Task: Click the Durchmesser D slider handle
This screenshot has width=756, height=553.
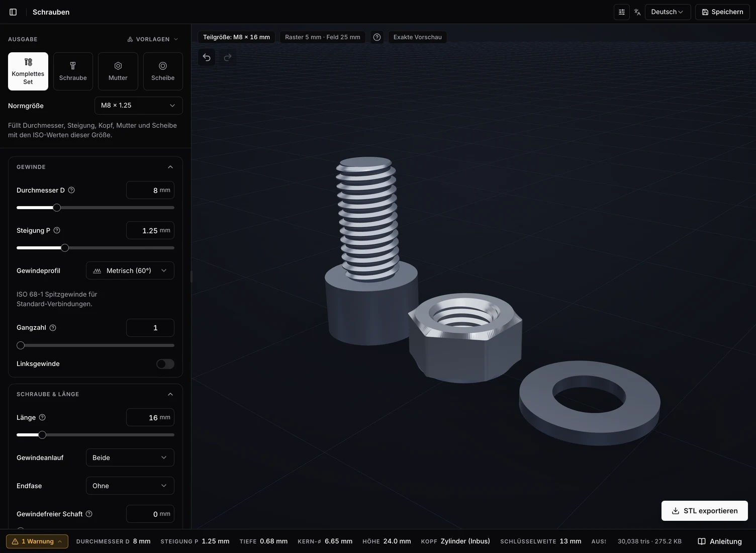Action: [x=57, y=208]
